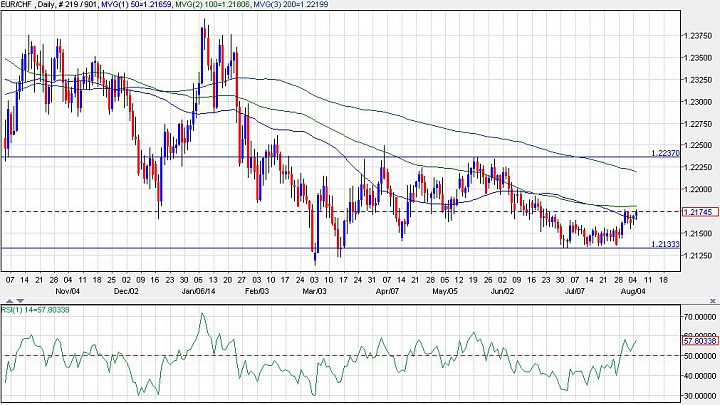Click the RSI(1) 14=57.80338 legend label

(35, 310)
